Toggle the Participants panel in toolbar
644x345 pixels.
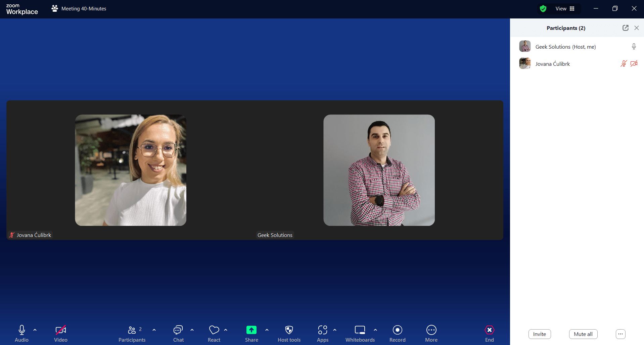click(x=132, y=331)
